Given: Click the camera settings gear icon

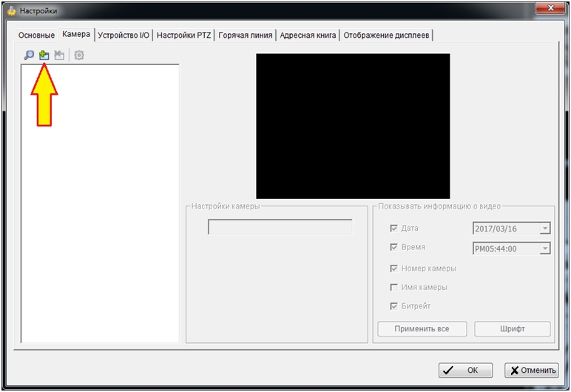Looking at the screenshot, I should point(79,55).
